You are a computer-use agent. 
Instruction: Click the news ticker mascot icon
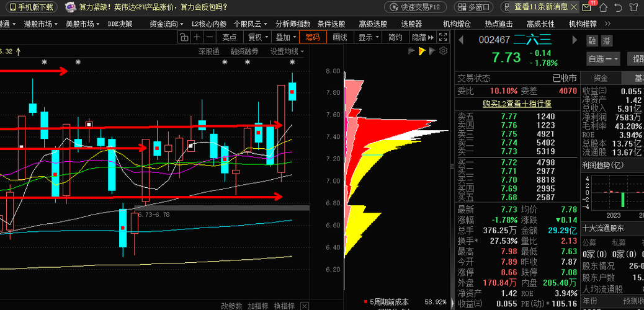[x=71, y=7]
